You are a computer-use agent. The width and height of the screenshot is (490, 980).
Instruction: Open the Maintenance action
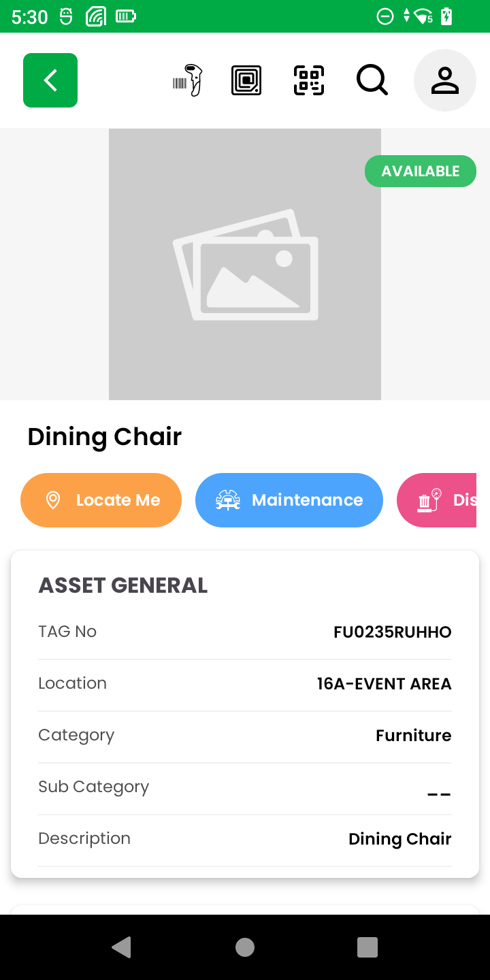click(289, 500)
